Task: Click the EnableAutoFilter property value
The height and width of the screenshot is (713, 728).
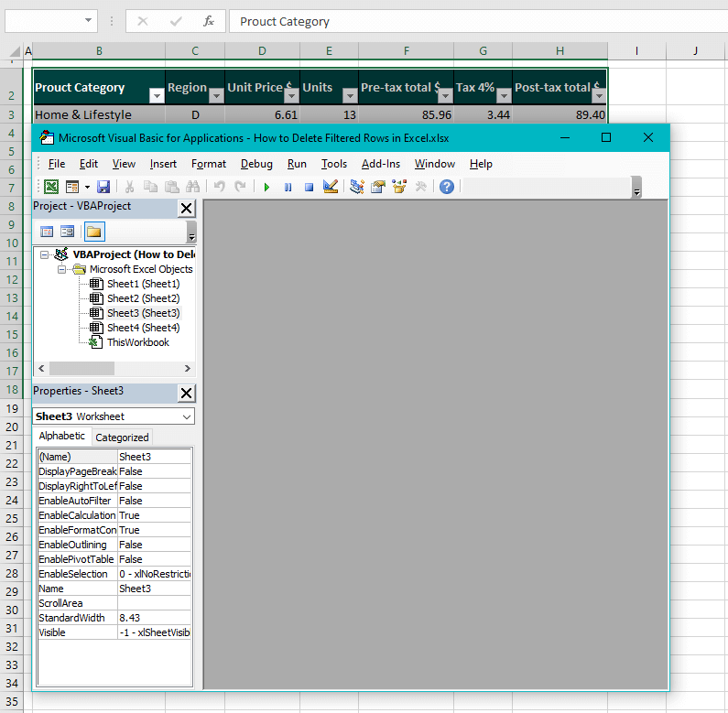Action: pos(154,501)
